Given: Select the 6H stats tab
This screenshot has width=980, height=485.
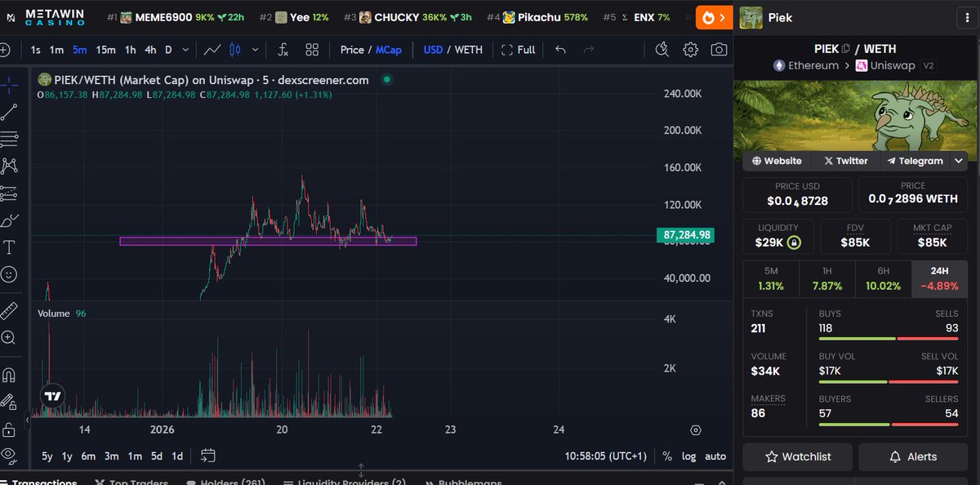Looking at the screenshot, I should point(883,278).
